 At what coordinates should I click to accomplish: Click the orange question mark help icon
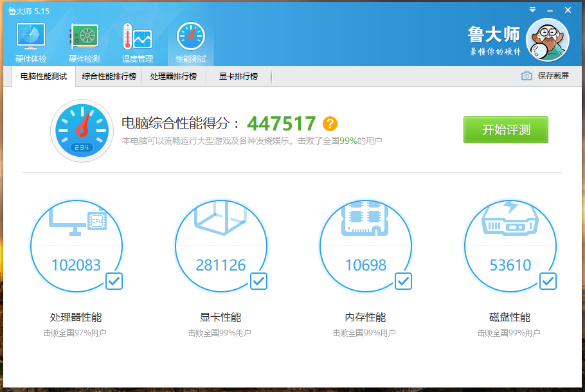tap(330, 124)
